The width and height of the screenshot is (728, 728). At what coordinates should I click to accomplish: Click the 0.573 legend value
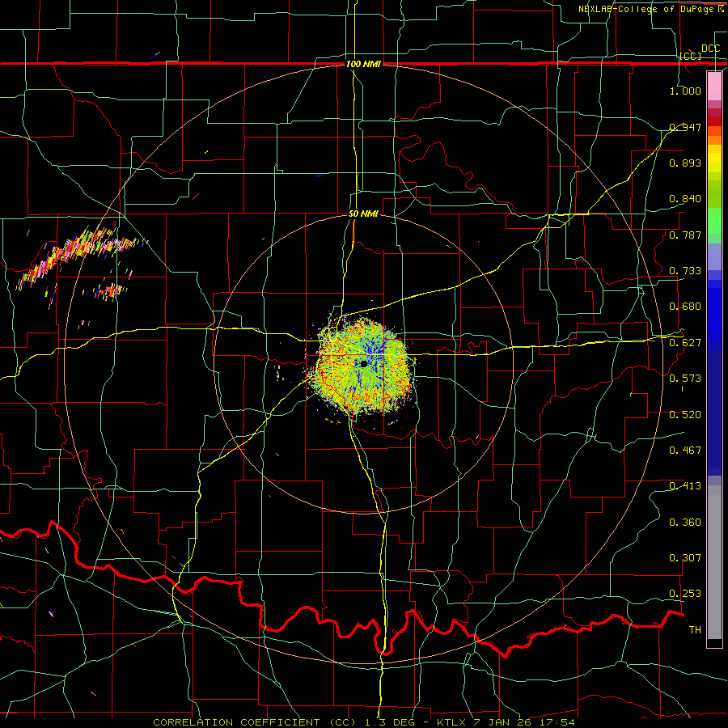click(x=685, y=379)
